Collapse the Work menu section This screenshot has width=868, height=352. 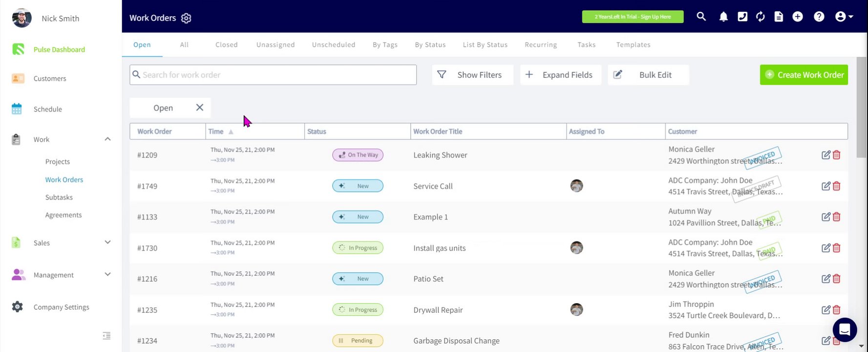pos(107,139)
